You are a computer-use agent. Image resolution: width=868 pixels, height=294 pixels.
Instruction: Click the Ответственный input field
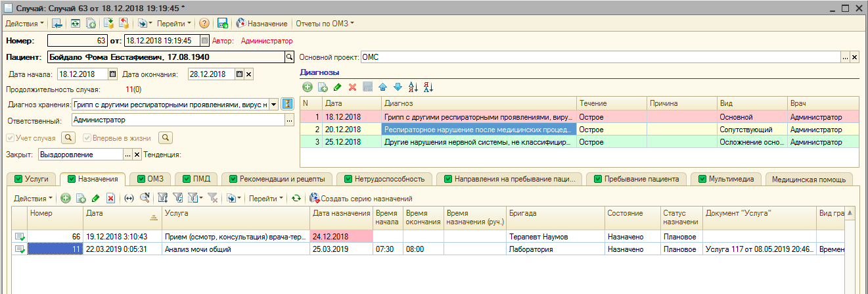coord(177,120)
